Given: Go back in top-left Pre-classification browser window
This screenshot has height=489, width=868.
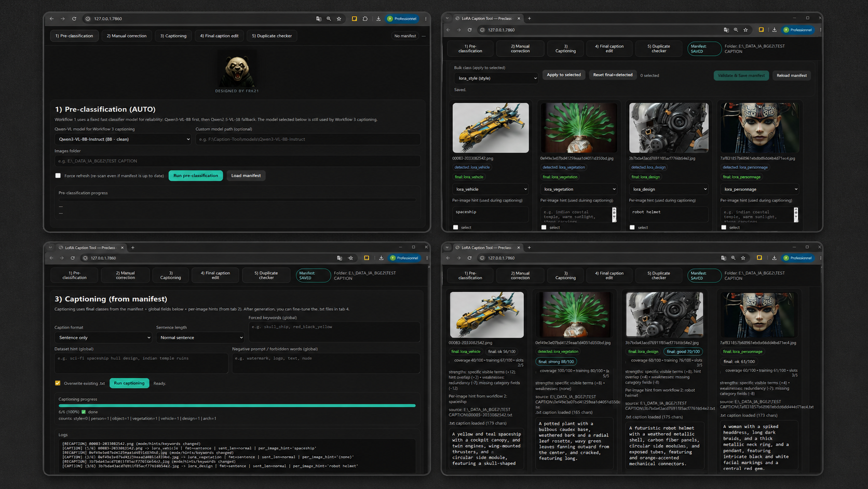Looking at the screenshot, I should 52,19.
